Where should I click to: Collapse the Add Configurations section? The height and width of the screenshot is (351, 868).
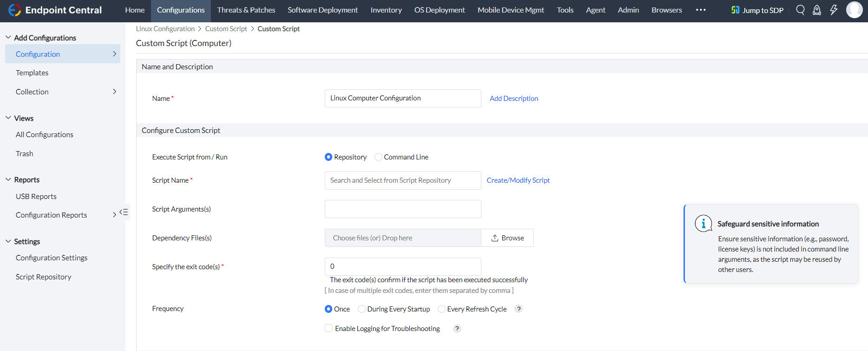pyautogui.click(x=8, y=38)
